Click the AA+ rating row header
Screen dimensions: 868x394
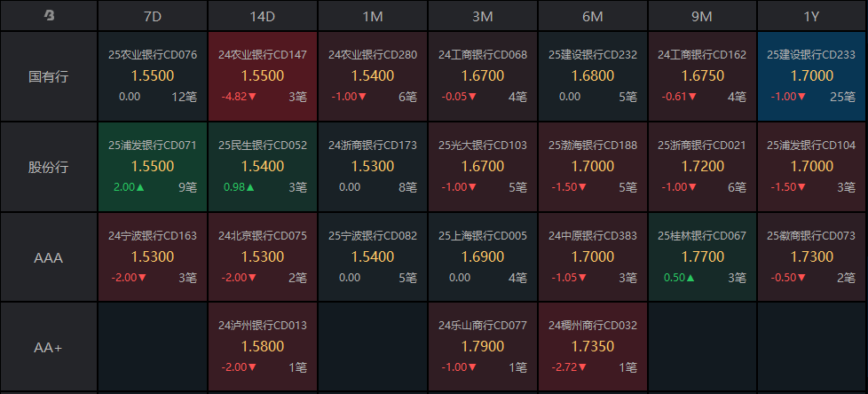coord(48,348)
